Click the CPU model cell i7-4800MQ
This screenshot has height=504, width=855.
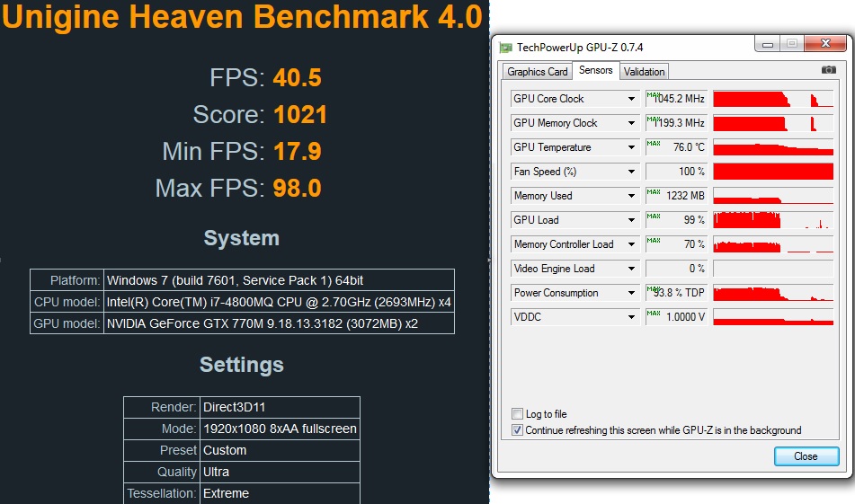tap(279, 302)
